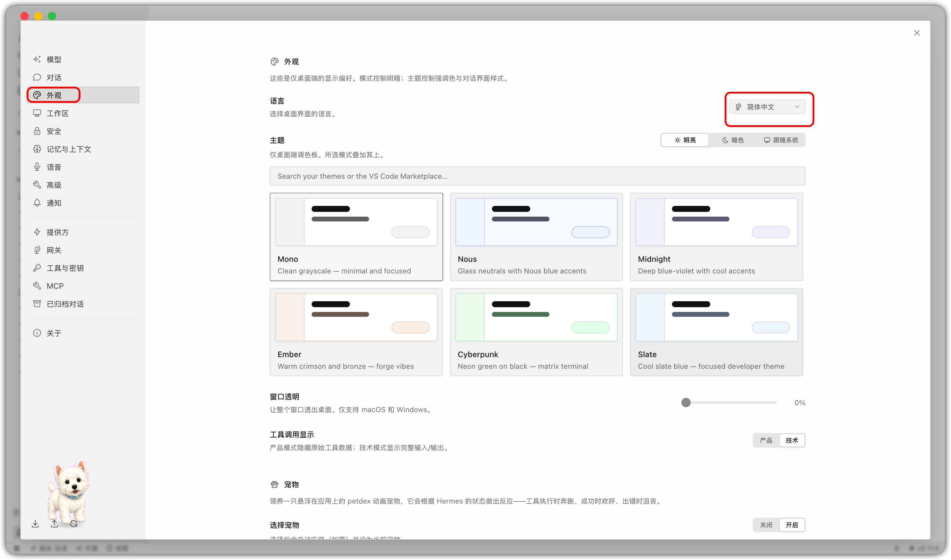This screenshot has height=560, width=951.
Task: Open the MCP section
Action: tap(83, 286)
